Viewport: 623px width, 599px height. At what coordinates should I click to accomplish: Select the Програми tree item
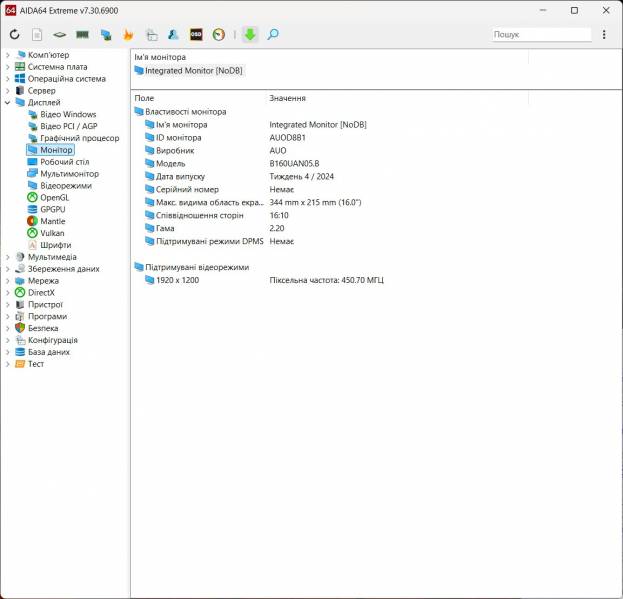tap(41, 317)
